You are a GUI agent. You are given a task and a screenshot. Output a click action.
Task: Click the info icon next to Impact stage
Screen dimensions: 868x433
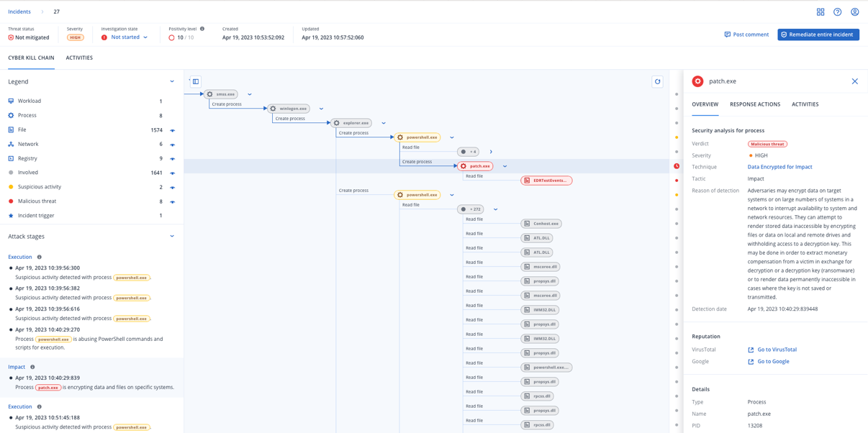coord(32,367)
